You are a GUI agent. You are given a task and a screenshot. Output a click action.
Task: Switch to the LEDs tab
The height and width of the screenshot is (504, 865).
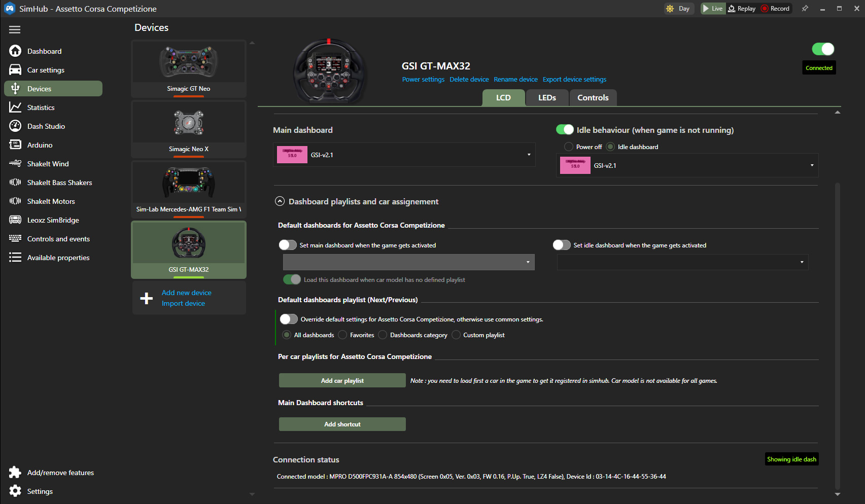pos(547,98)
